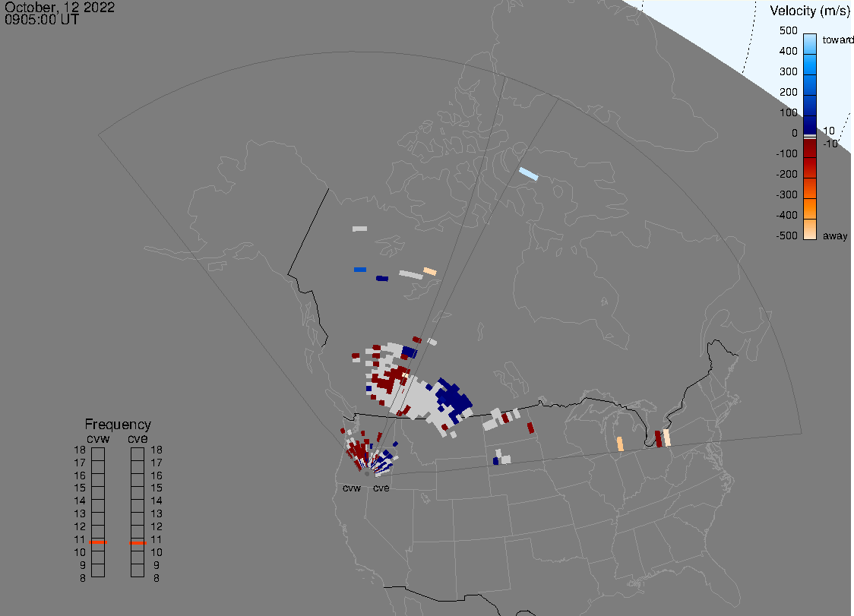The height and width of the screenshot is (616, 854).
Task: Click the 'toward' label on velocity scale
Action: pos(837,39)
